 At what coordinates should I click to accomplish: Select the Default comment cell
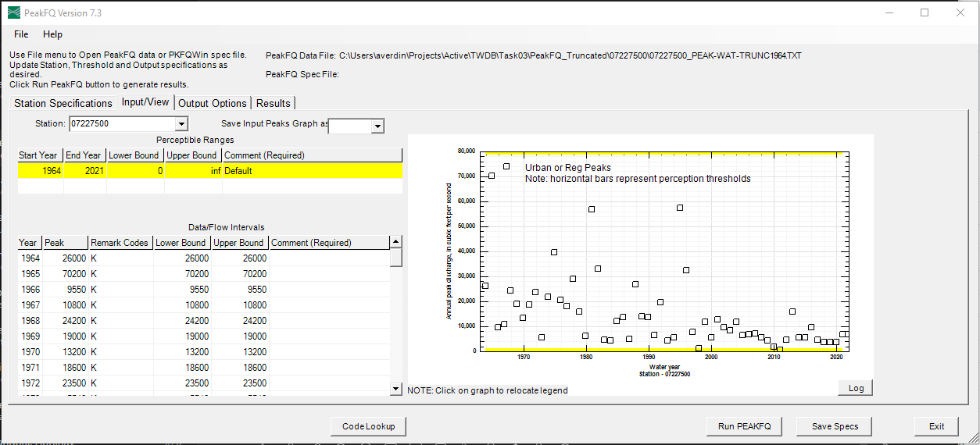312,170
